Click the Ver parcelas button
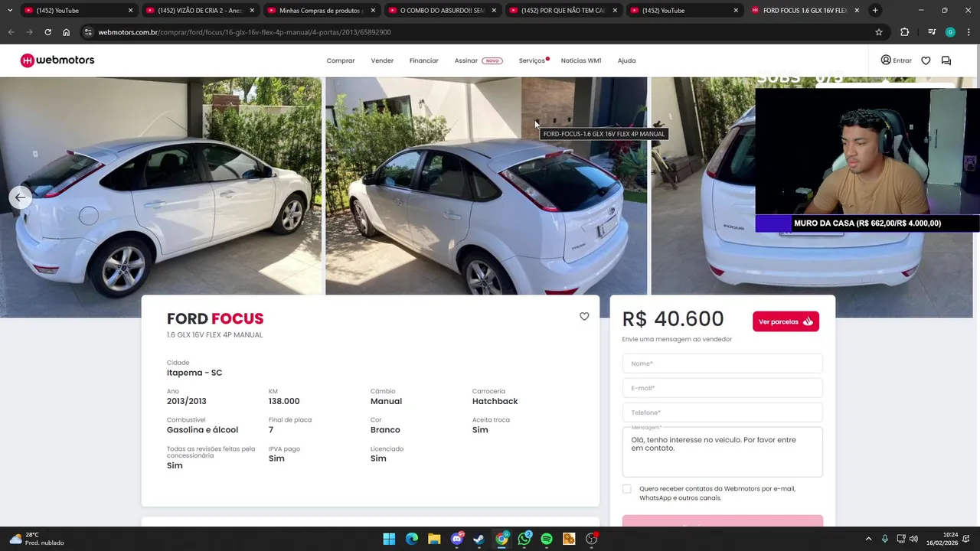 coord(786,321)
